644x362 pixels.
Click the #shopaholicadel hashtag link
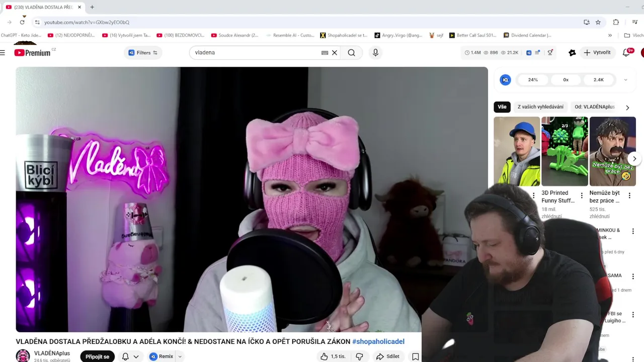378,341
